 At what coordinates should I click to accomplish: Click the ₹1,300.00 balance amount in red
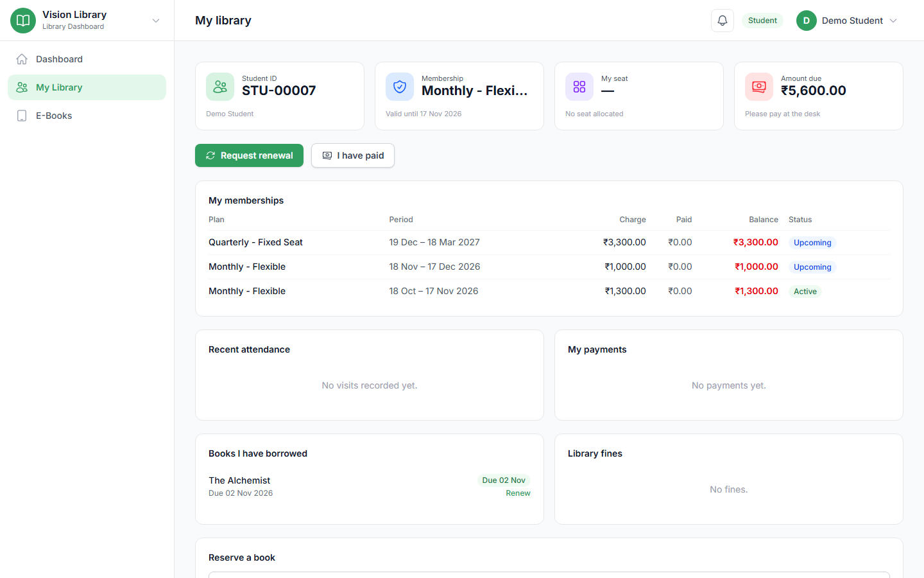(757, 292)
